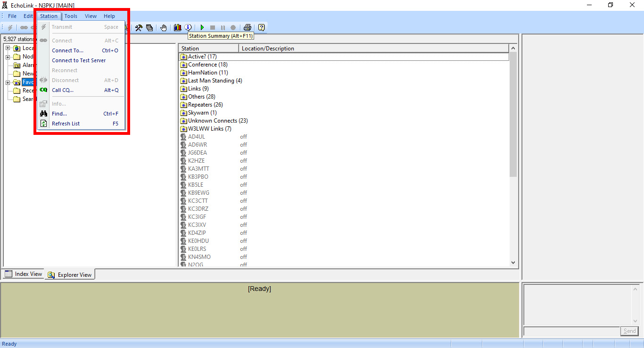Image resolution: width=644 pixels, height=348 pixels.
Task: Click the lightning Transmit toolbar icon
Action: tap(10, 28)
